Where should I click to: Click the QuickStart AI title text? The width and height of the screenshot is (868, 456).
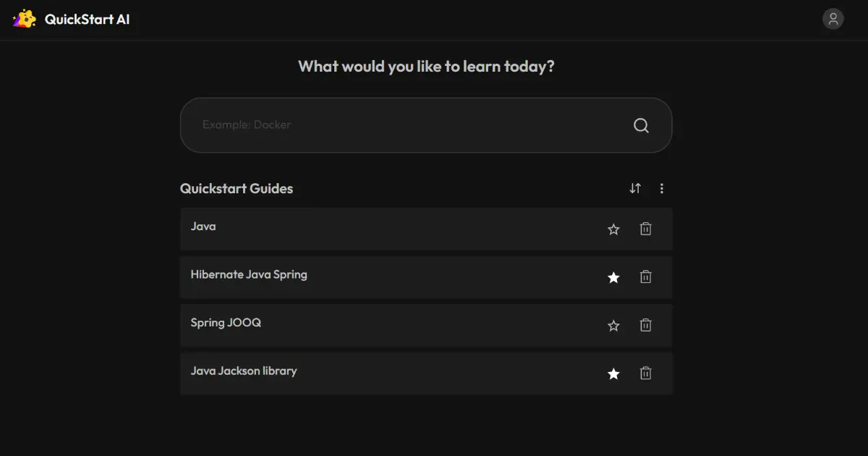coord(88,20)
